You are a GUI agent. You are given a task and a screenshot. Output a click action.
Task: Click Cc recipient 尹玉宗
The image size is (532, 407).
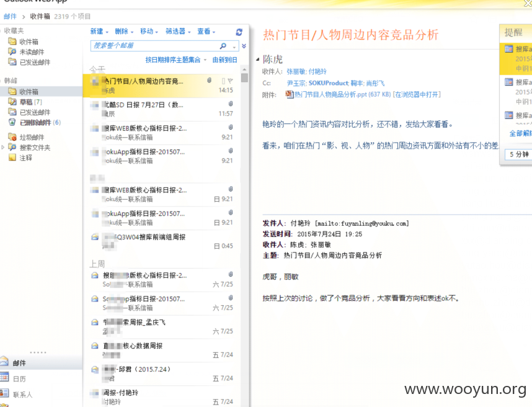[x=296, y=83]
